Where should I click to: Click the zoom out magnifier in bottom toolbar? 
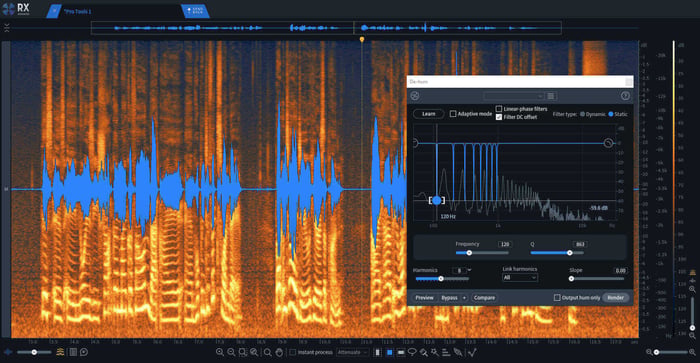pos(231,352)
